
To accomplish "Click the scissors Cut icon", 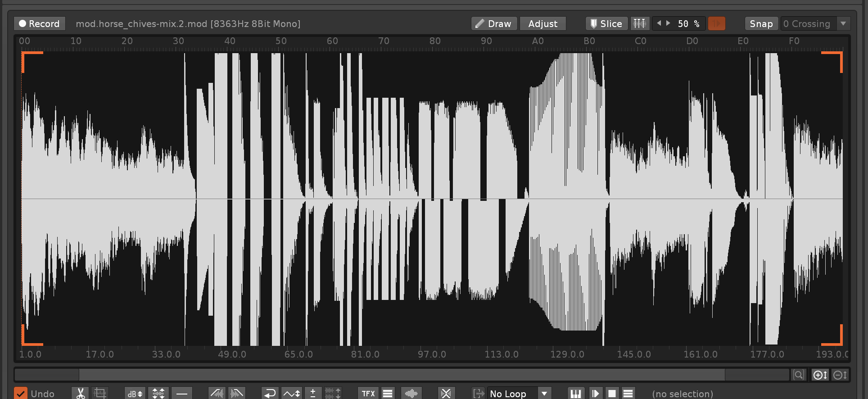I will (81, 393).
